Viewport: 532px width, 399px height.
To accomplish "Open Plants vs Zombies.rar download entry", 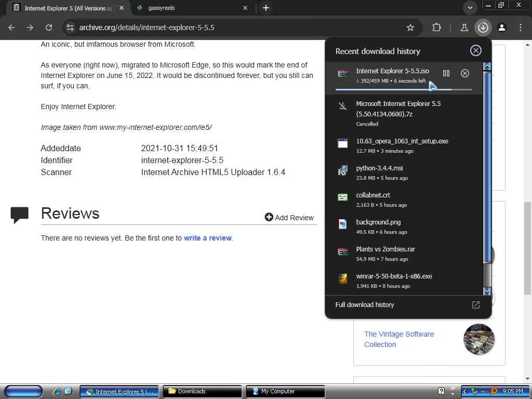I will 404,254.
